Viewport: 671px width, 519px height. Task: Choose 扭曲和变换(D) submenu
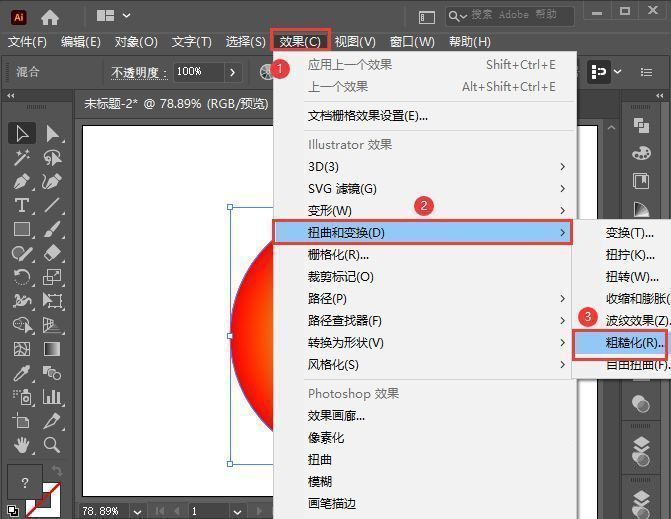click(x=422, y=232)
